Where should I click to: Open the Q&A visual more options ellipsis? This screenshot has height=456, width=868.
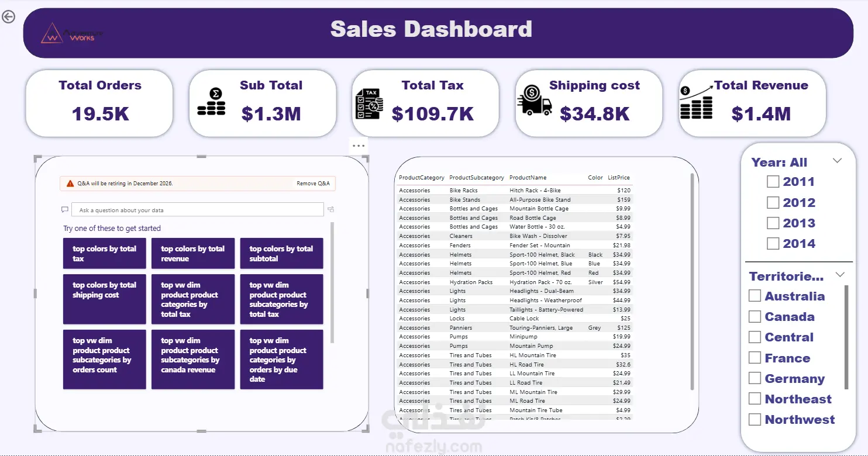pyautogui.click(x=359, y=146)
